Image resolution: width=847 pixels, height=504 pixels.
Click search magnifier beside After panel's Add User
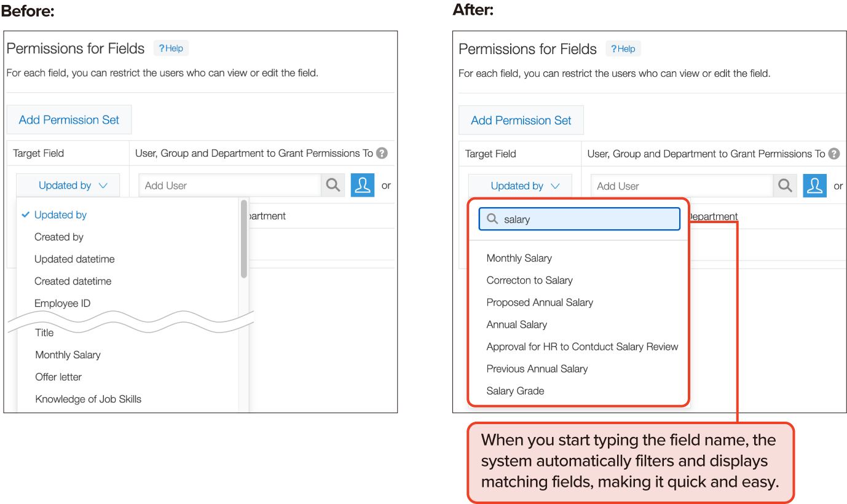click(x=785, y=186)
